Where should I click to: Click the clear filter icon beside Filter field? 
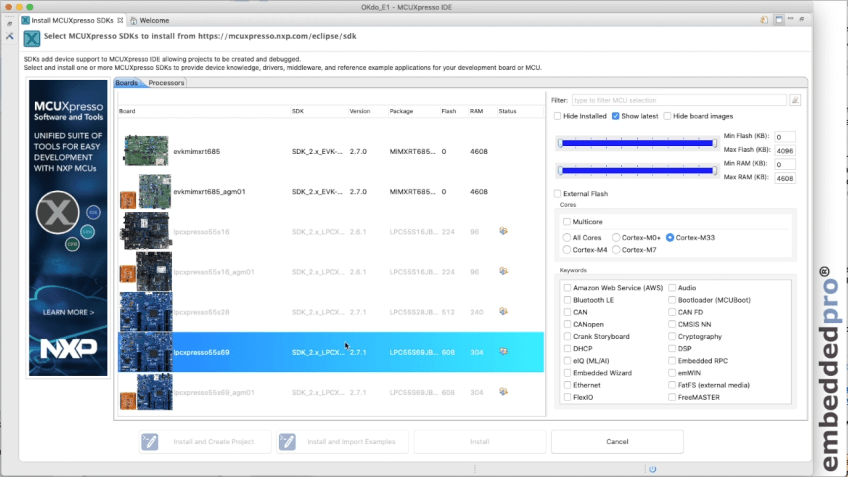tap(795, 100)
